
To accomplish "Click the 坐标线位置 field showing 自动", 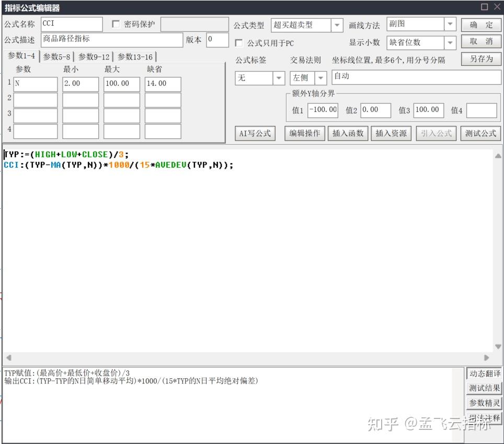I will point(416,77).
